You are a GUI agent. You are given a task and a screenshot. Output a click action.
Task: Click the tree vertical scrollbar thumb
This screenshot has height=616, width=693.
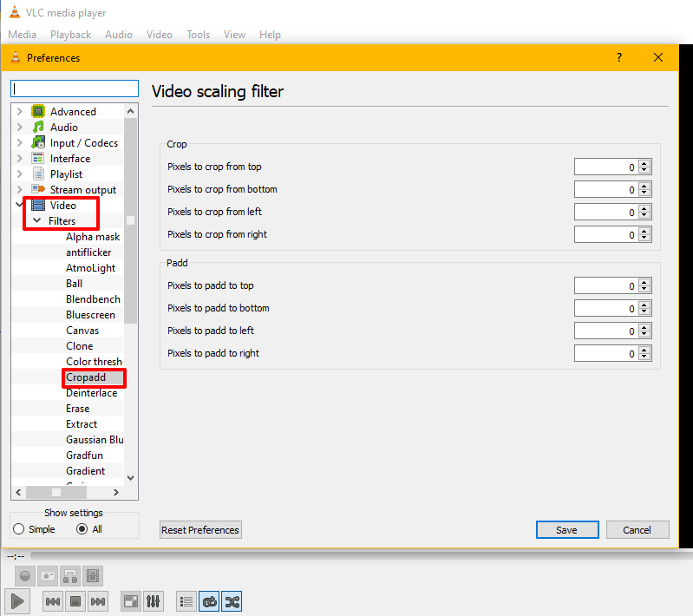(130, 220)
